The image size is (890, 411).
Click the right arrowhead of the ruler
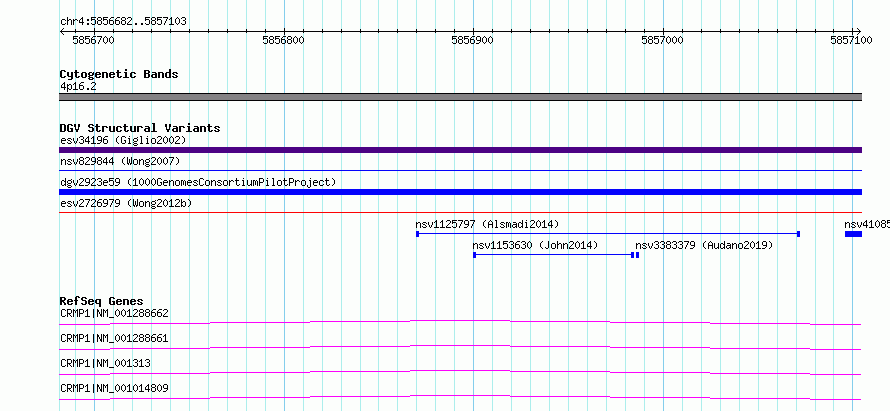(858, 31)
